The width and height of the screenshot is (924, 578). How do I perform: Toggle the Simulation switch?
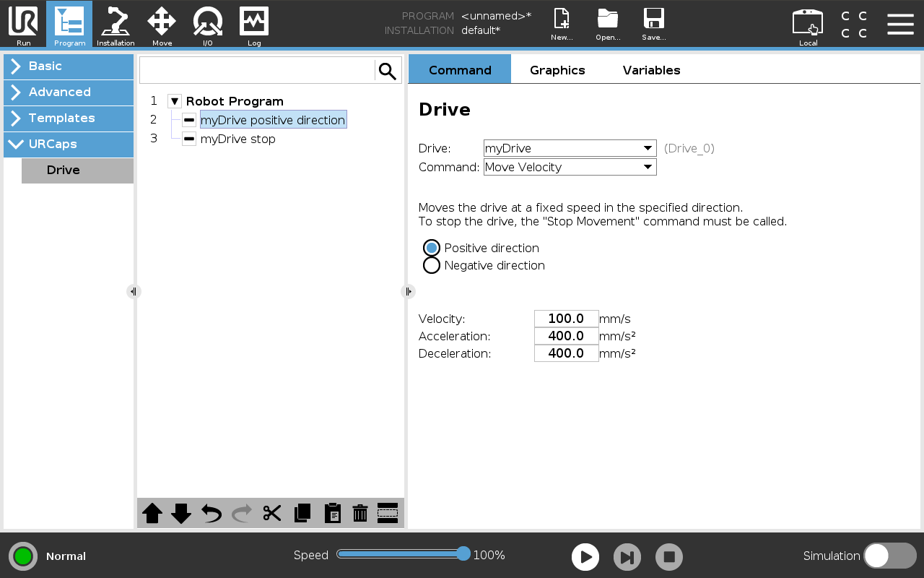(889, 556)
